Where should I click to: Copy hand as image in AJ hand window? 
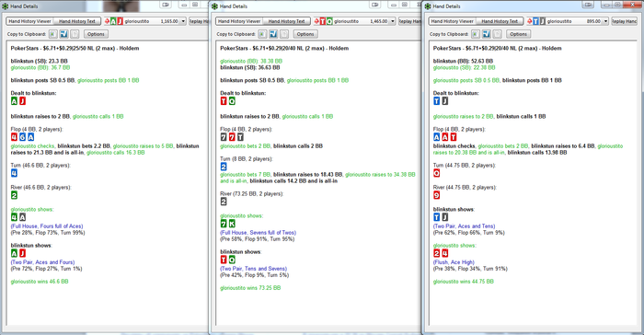[53, 34]
